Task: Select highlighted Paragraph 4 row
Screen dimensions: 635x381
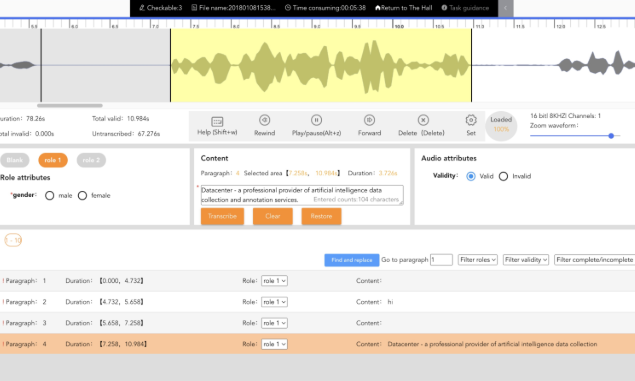Action: point(318,344)
